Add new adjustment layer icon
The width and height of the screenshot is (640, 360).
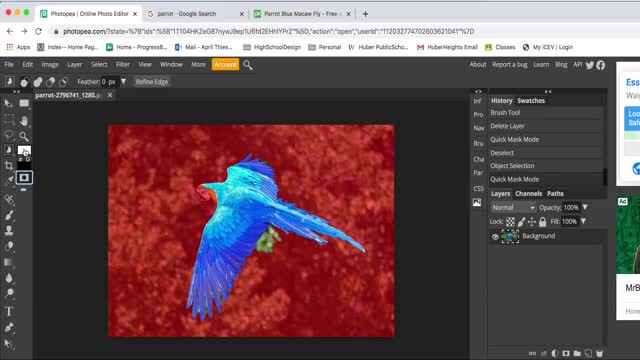(555, 353)
